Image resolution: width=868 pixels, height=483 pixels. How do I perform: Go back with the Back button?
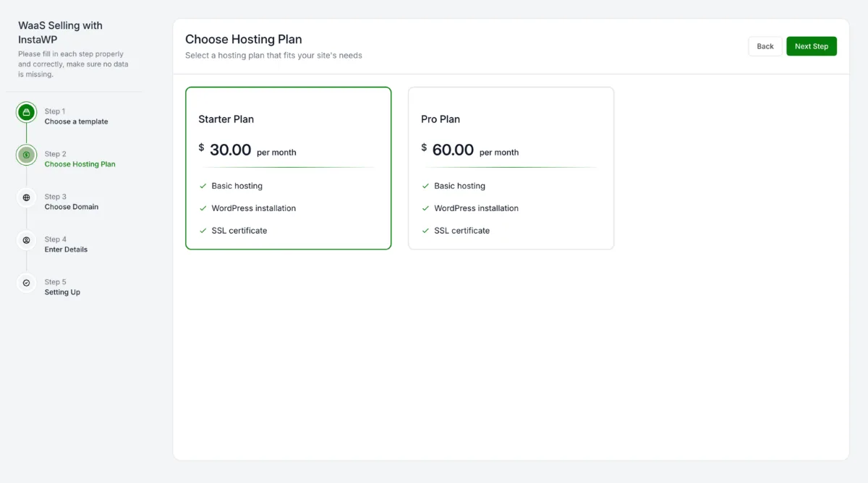765,46
